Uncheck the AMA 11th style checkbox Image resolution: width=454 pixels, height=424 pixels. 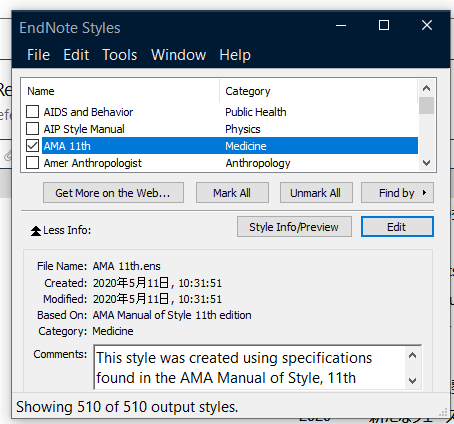pos(32,146)
